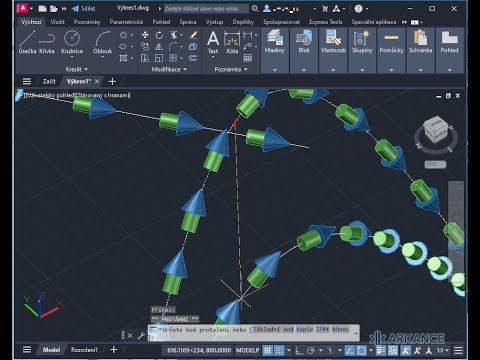Click the keyword search input field
This screenshot has height=360, width=480.
click(206, 9)
